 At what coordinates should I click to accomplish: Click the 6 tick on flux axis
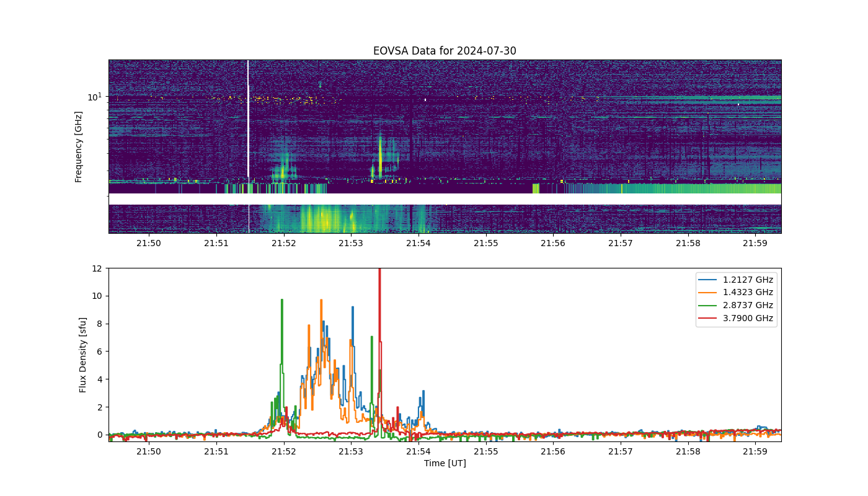pos(99,352)
